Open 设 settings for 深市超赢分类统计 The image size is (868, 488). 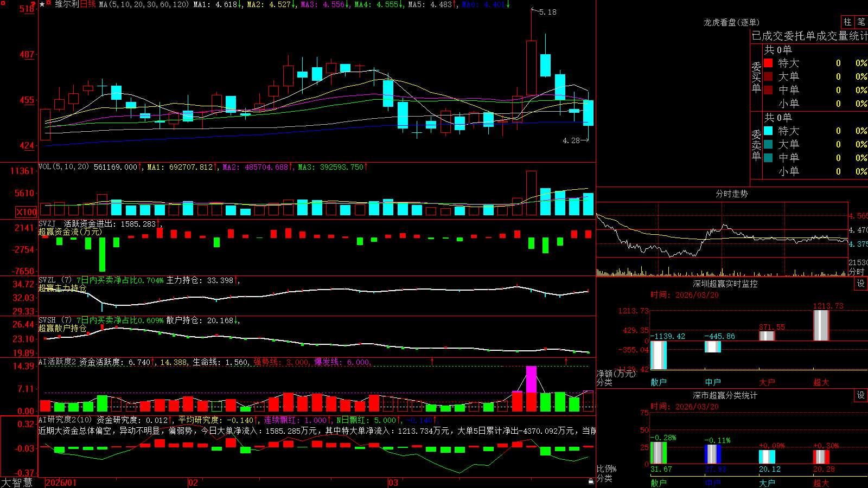pyautogui.click(x=861, y=395)
